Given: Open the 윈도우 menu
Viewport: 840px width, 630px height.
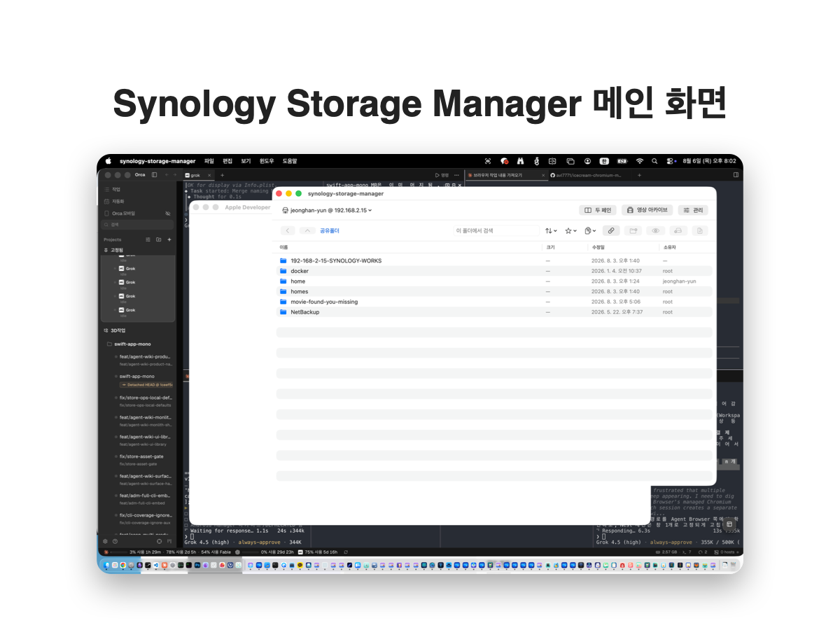Looking at the screenshot, I should pyautogui.click(x=267, y=161).
